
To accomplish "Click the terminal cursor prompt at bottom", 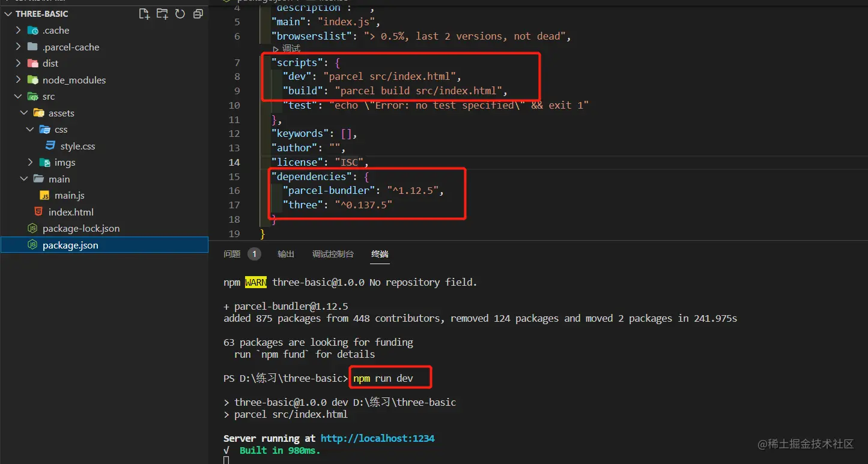I will coord(226,460).
